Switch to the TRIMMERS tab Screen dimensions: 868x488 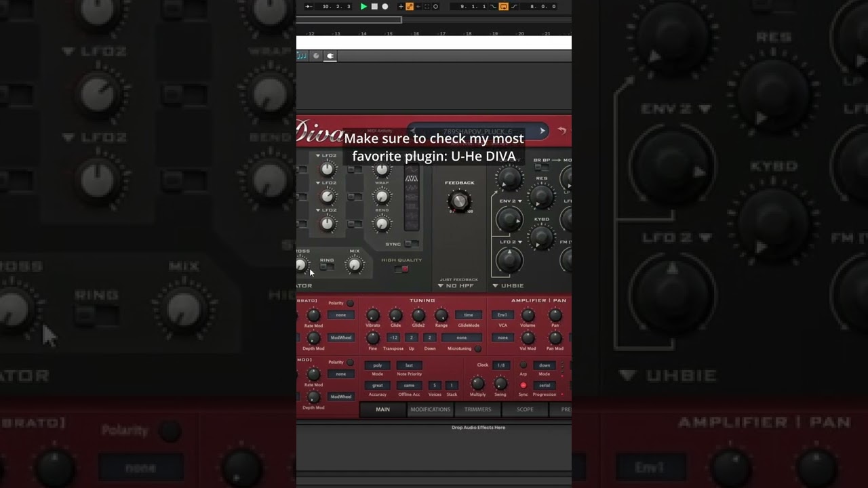tap(477, 409)
